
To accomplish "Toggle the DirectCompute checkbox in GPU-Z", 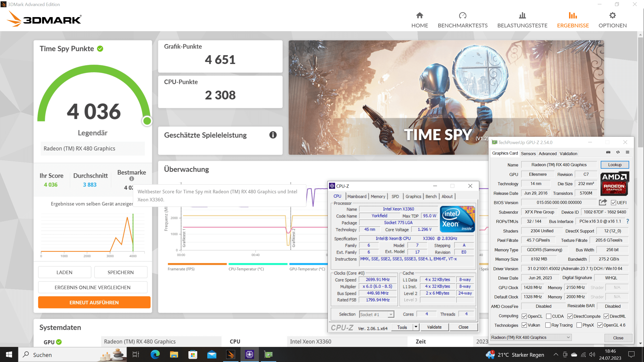I will [570, 316].
